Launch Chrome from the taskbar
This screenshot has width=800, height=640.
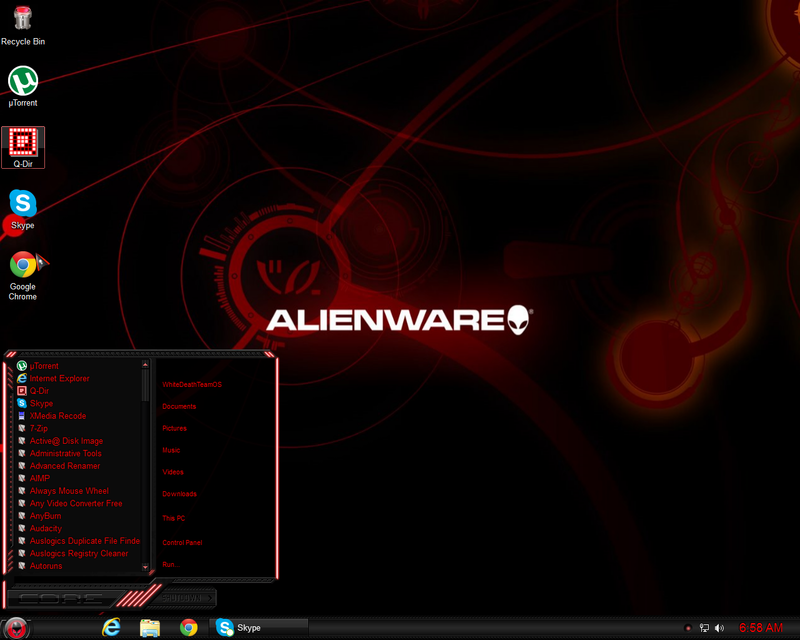(189, 628)
